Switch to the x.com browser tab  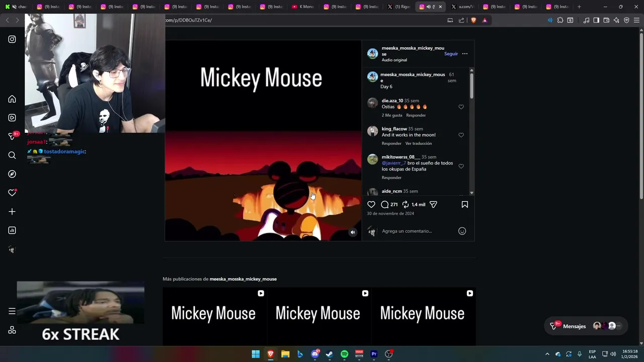tap(463, 7)
